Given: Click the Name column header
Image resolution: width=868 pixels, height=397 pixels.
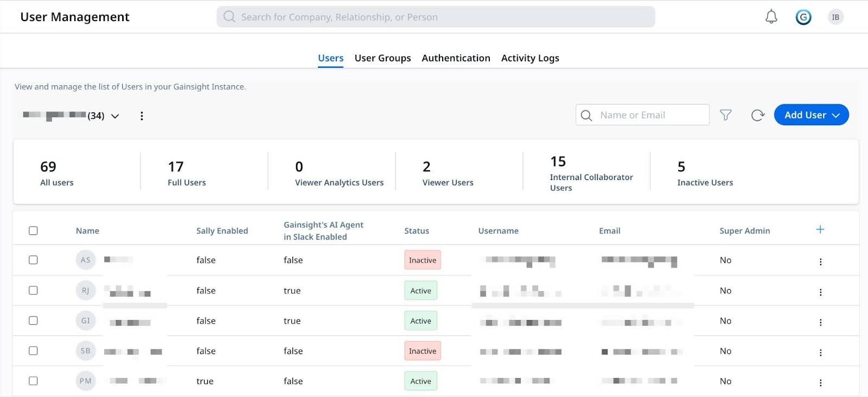Looking at the screenshot, I should [87, 231].
